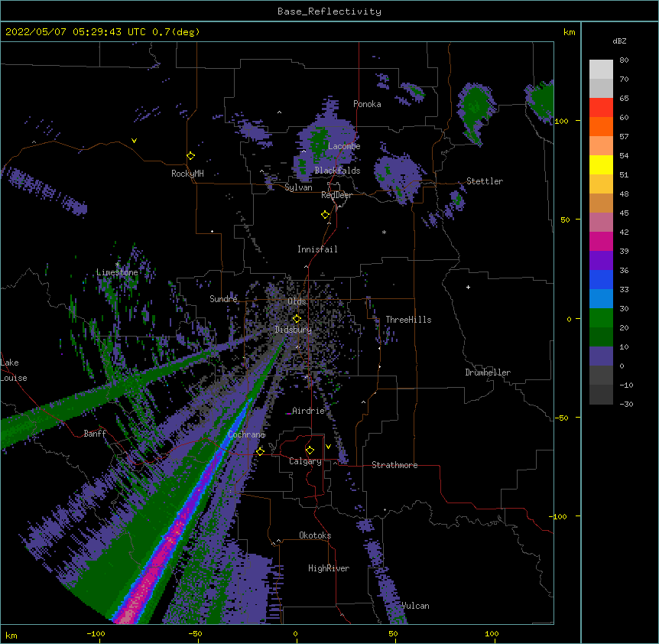Click the ThreeHills label
The height and width of the screenshot is (644, 659).
point(408,320)
